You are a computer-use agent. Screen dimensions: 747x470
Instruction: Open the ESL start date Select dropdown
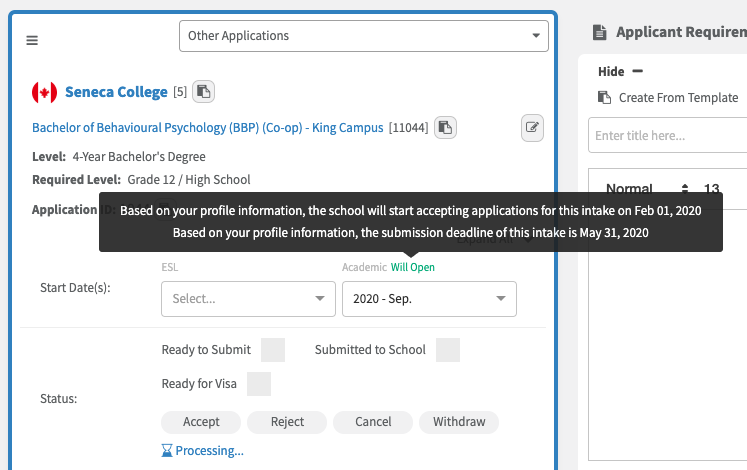pyautogui.click(x=248, y=299)
